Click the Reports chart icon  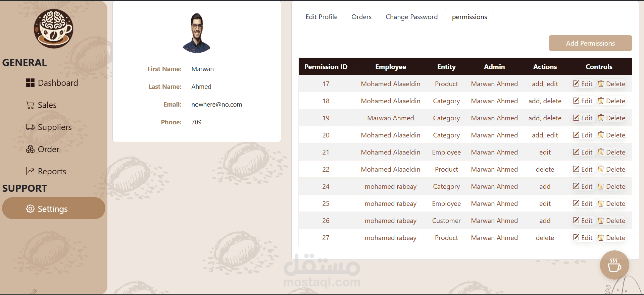tap(30, 171)
